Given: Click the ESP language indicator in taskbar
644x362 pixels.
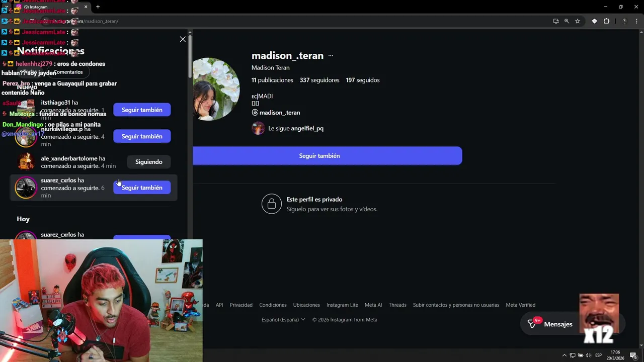Looking at the screenshot, I should click(599, 355).
